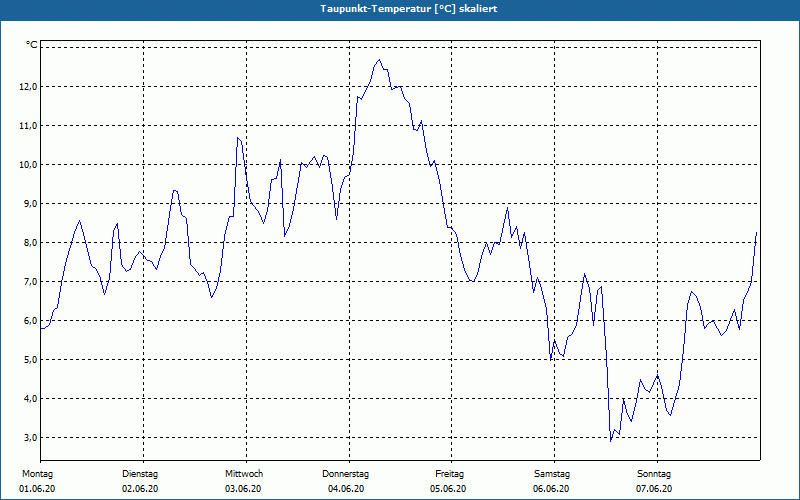Click the 06.06.20 date label
Viewport: 800px width, 500px height.
point(551,489)
